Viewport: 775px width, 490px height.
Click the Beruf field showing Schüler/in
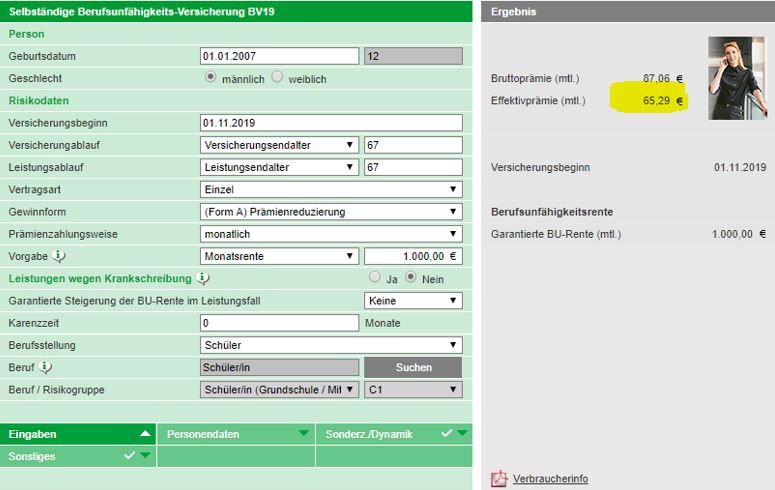(279, 367)
